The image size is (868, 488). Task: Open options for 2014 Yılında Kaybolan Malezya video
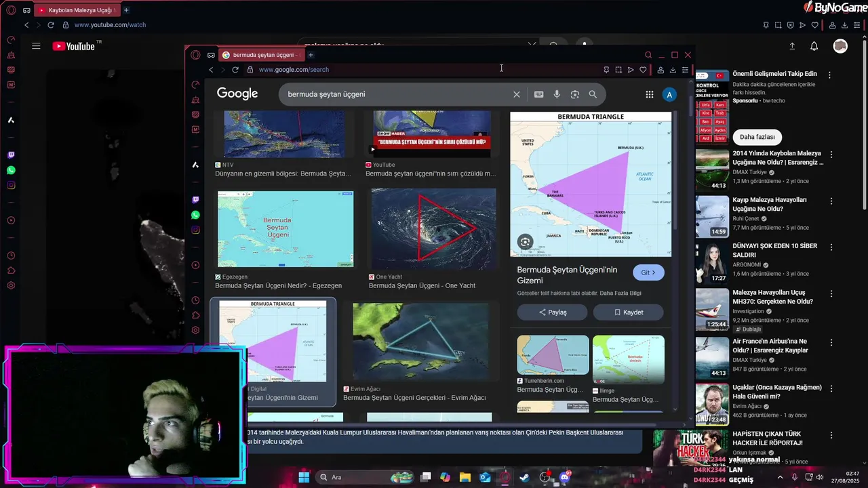pyautogui.click(x=831, y=155)
